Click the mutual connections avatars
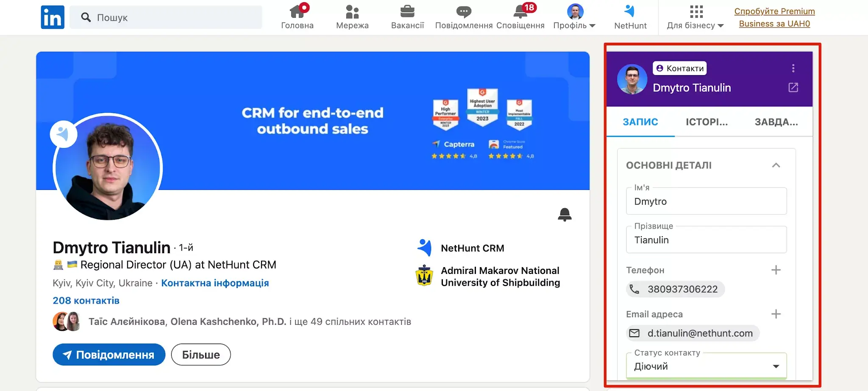The image size is (868, 391). coord(67,321)
